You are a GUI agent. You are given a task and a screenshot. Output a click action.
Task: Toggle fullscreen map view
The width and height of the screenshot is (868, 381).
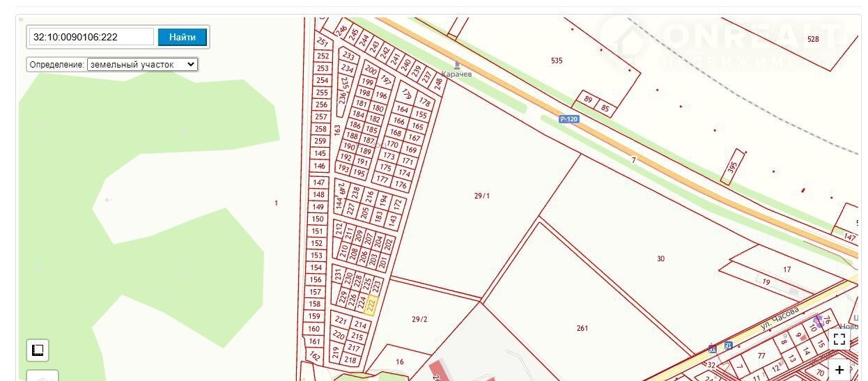tap(839, 339)
